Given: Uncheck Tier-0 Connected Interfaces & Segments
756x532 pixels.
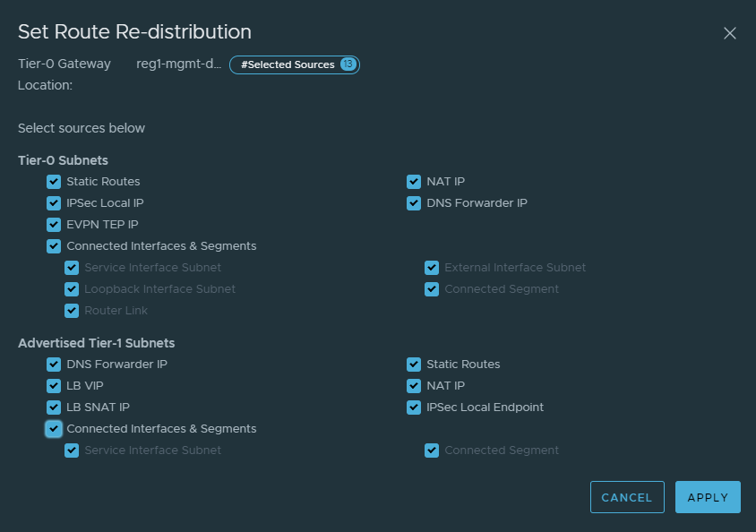Looking at the screenshot, I should point(54,246).
